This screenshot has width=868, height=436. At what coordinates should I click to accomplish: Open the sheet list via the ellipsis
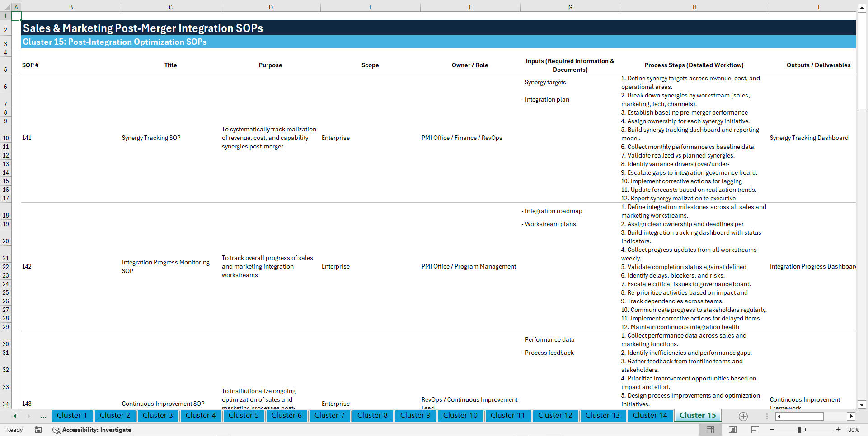43,416
